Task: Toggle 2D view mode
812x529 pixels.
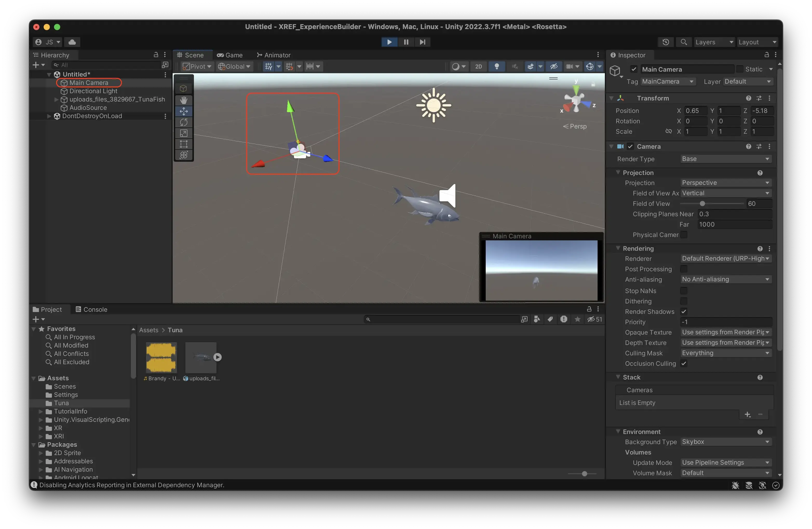Action: [x=478, y=66]
